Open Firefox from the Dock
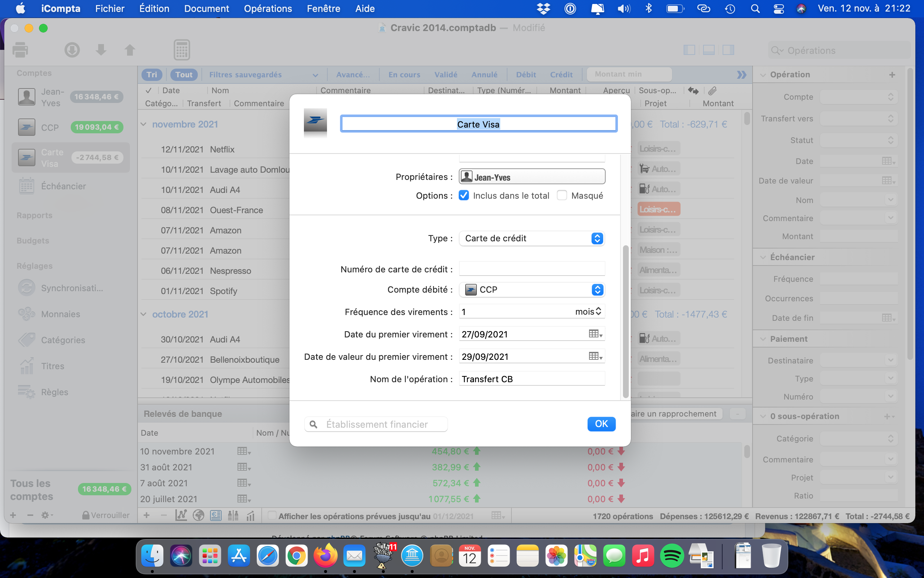 [x=325, y=556]
